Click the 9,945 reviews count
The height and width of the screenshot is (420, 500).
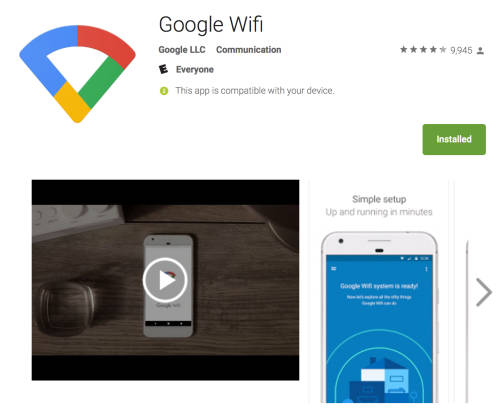pyautogui.click(x=461, y=50)
